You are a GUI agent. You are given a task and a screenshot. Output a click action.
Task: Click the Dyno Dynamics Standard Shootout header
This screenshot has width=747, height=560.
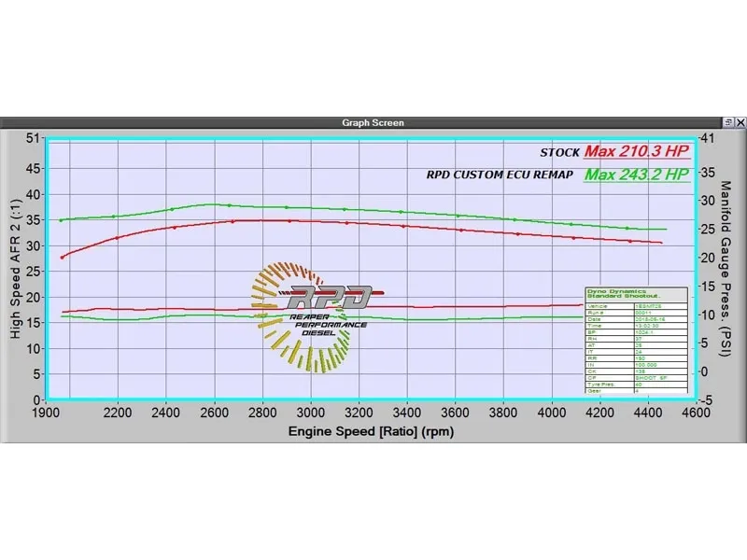[x=635, y=294]
